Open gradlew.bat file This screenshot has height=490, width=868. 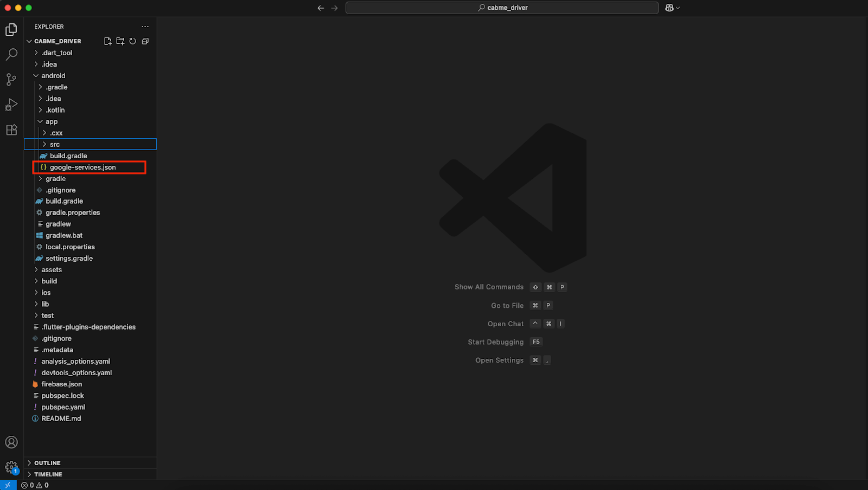tap(90, 235)
